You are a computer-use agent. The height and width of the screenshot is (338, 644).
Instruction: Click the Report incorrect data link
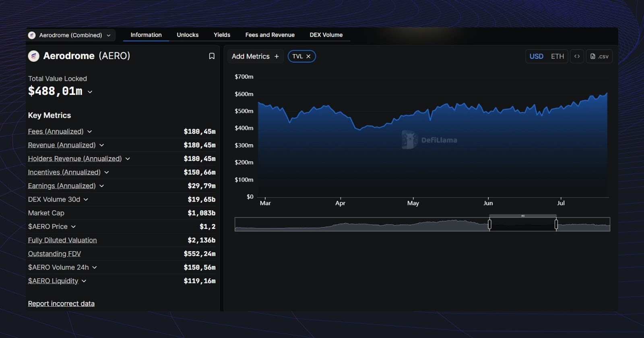(x=61, y=303)
